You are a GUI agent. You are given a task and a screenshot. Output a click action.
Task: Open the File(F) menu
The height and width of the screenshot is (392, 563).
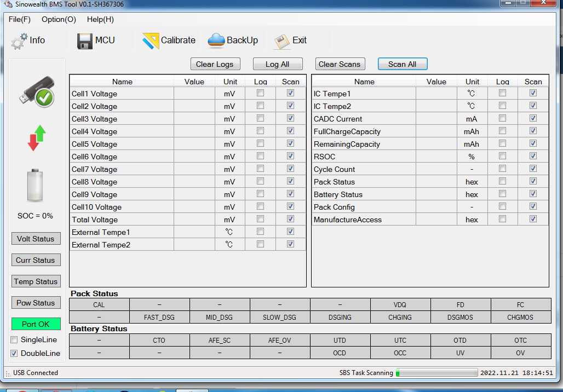[20, 20]
